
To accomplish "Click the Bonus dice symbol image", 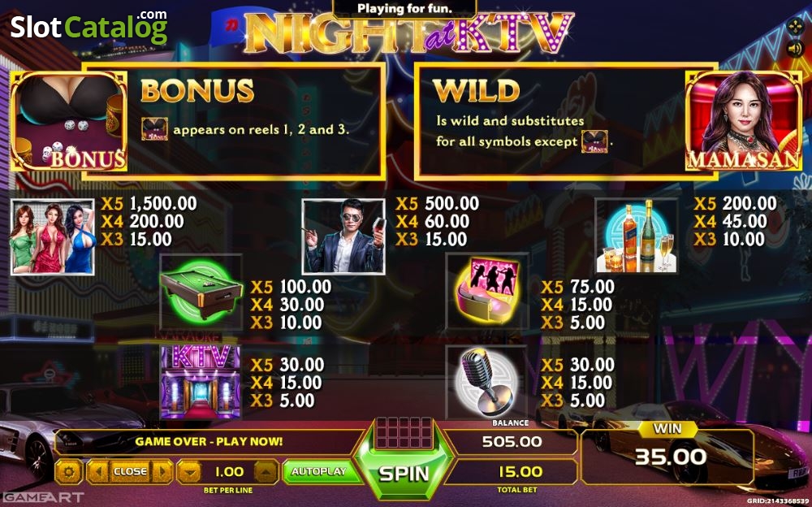I will click(x=69, y=121).
